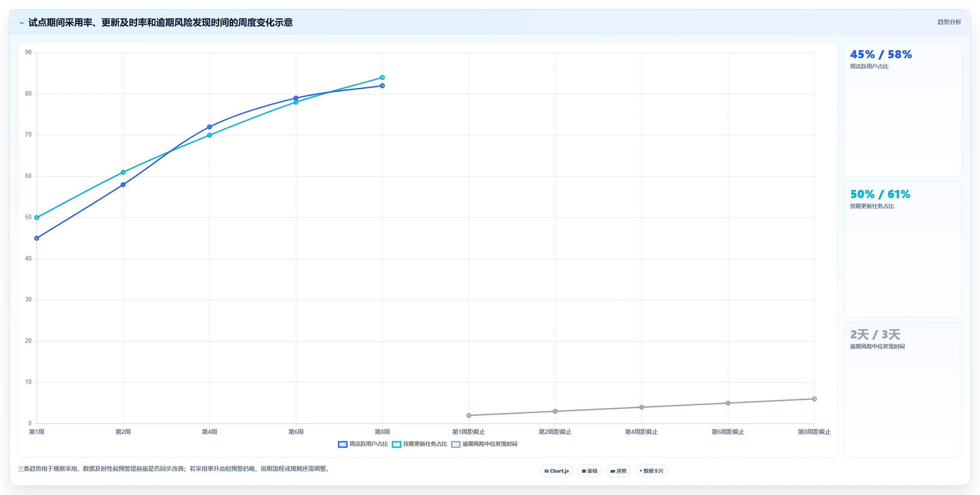
Task: Click the teal data point at 第6周
Action: (x=296, y=102)
